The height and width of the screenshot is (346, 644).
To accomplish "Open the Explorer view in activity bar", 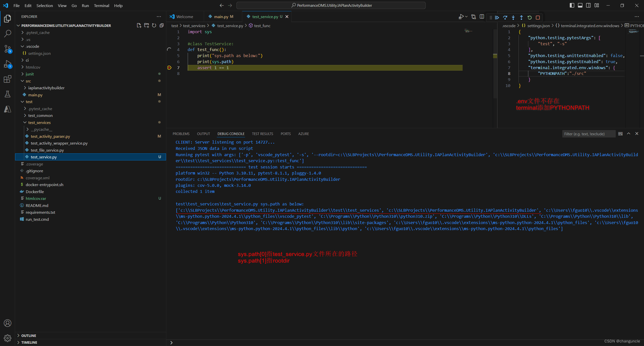I will [8, 19].
